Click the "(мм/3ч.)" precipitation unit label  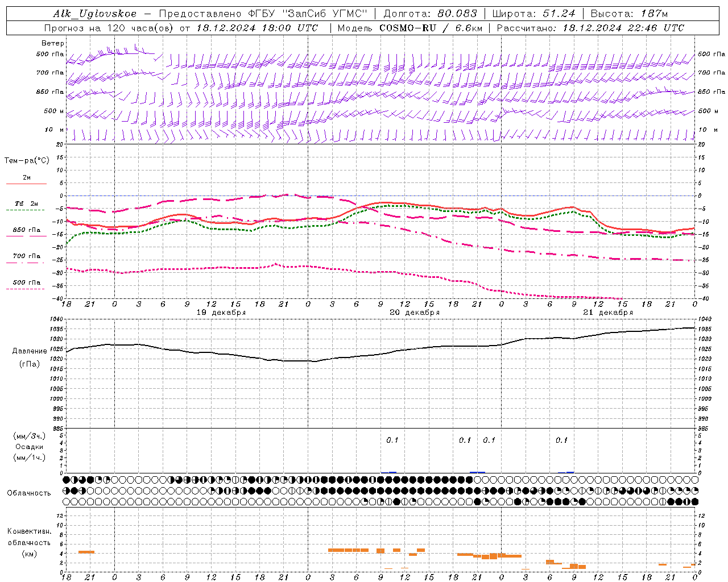tap(30, 436)
